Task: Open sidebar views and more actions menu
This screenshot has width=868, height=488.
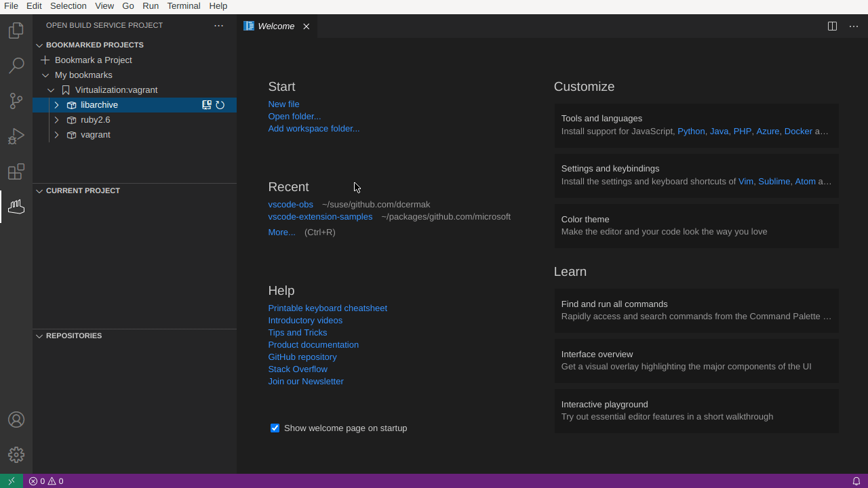Action: click(218, 26)
